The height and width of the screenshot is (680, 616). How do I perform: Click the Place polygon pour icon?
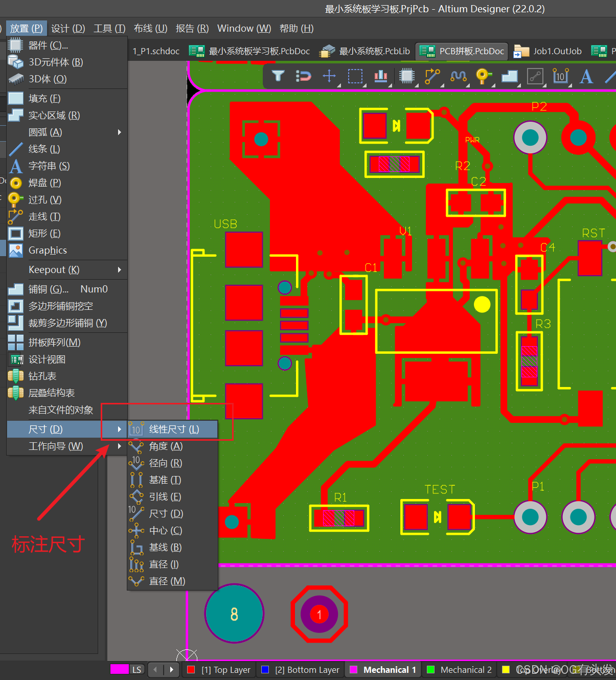(x=510, y=76)
